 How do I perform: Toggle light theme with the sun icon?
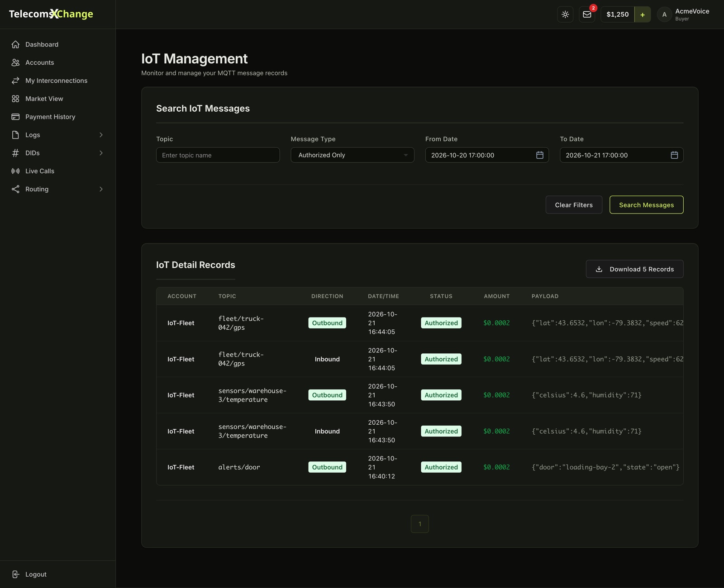[x=565, y=14]
